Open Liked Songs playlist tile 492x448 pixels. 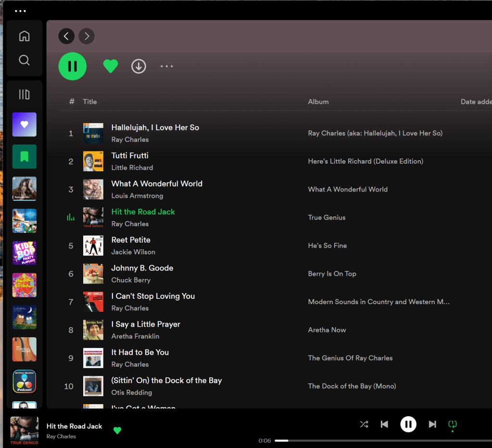[25, 124]
